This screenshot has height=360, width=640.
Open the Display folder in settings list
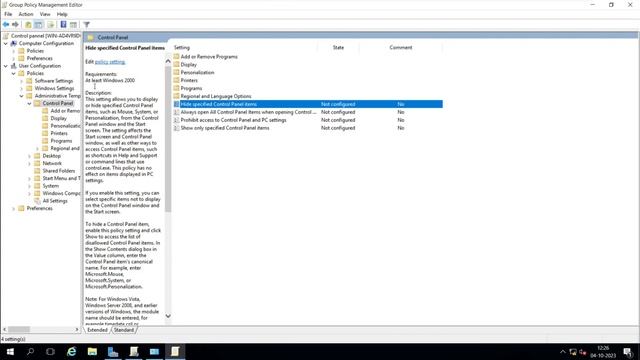click(x=189, y=64)
